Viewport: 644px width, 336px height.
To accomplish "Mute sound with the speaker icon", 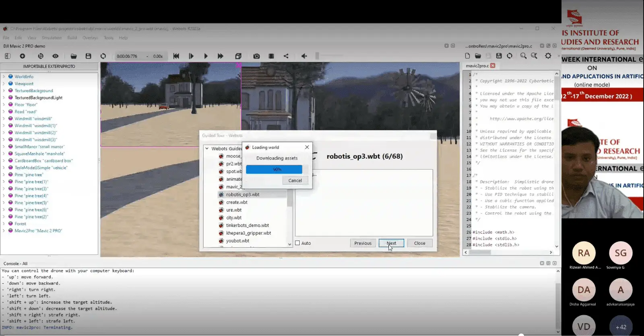I will (304, 56).
